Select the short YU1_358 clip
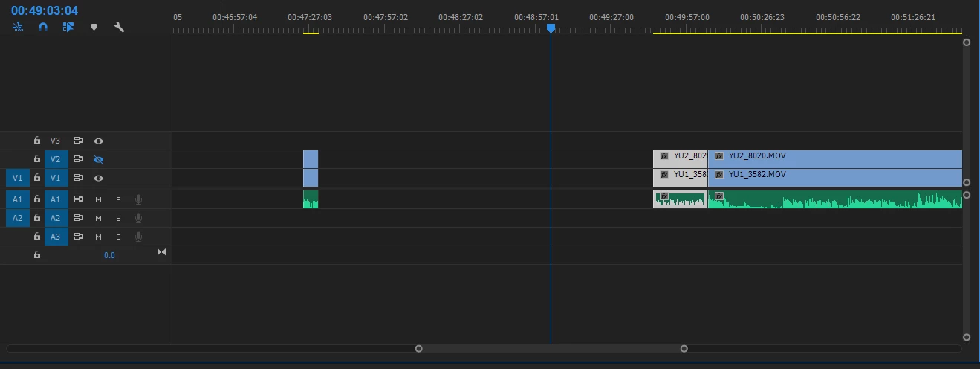 pyautogui.click(x=680, y=177)
